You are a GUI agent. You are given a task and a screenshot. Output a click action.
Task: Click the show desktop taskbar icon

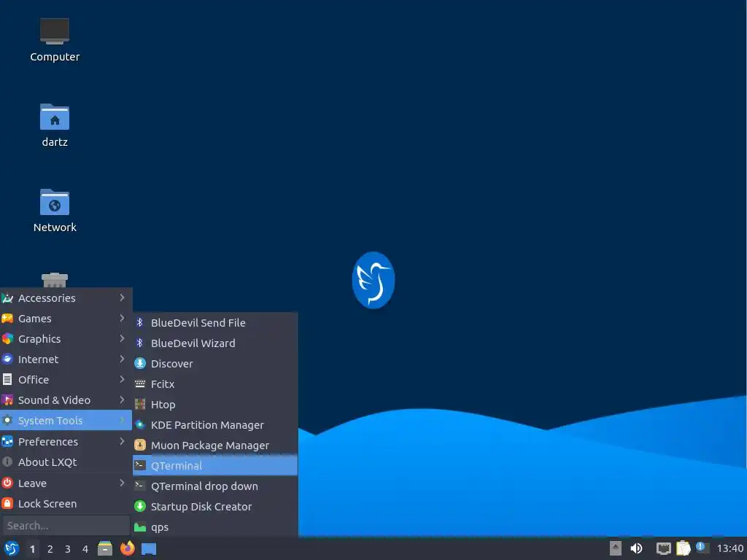(149, 549)
